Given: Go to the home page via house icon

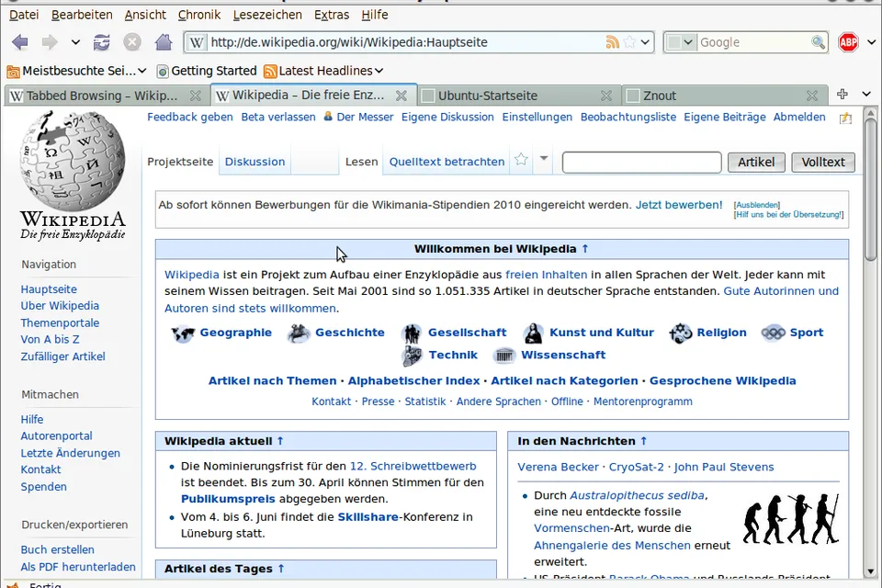Looking at the screenshot, I should (x=164, y=42).
